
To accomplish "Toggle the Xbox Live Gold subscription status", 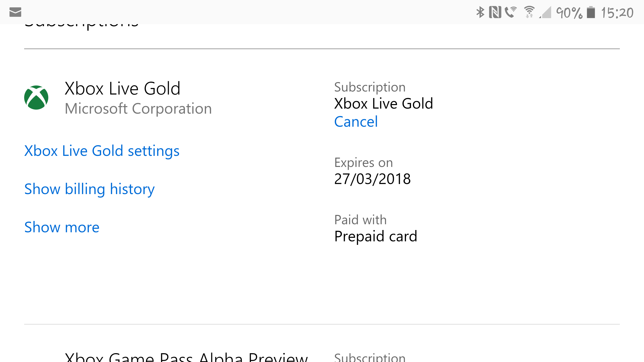I will tap(356, 122).
